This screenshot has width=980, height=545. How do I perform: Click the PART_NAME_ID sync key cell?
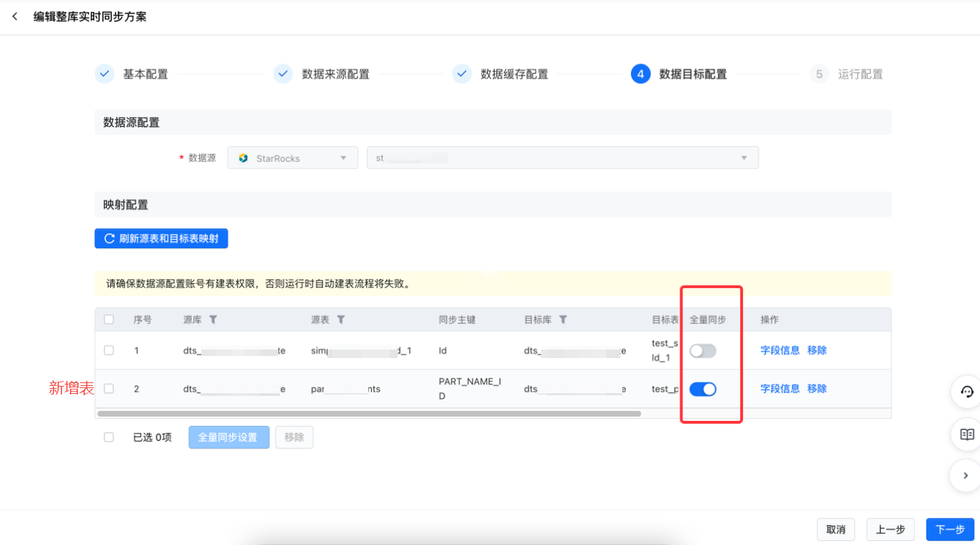(470, 389)
